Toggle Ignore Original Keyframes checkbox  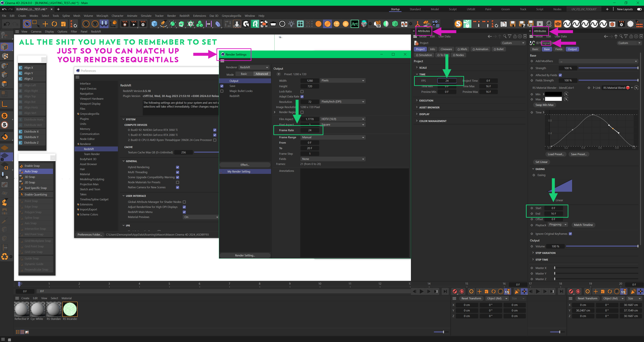point(570,234)
